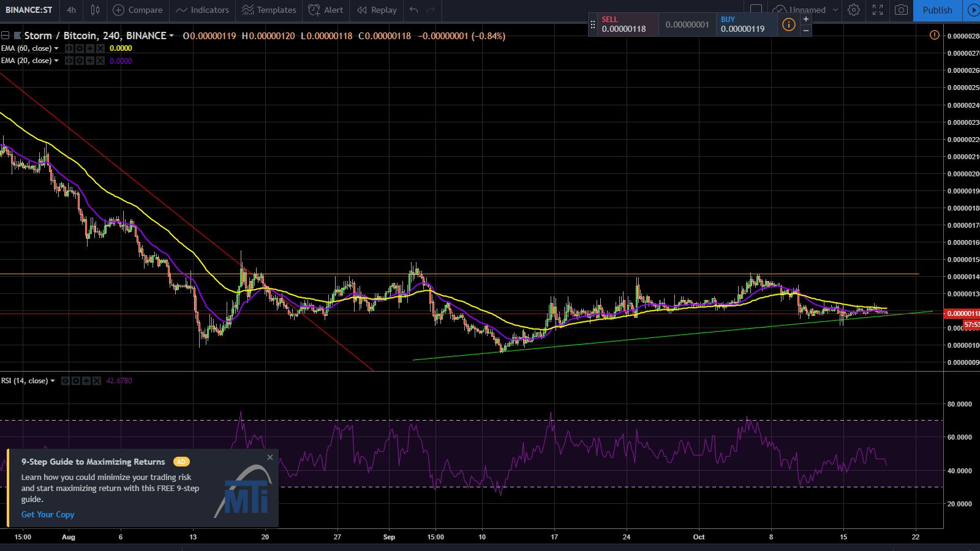
Task: Click the current price label 0.00000118 on axis
Action: pyautogui.click(x=962, y=313)
